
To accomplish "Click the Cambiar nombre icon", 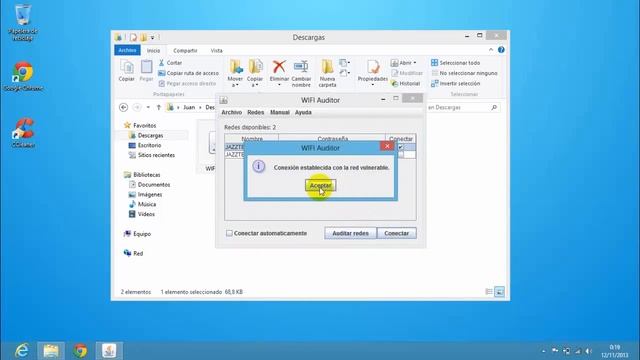I will [x=301, y=67].
